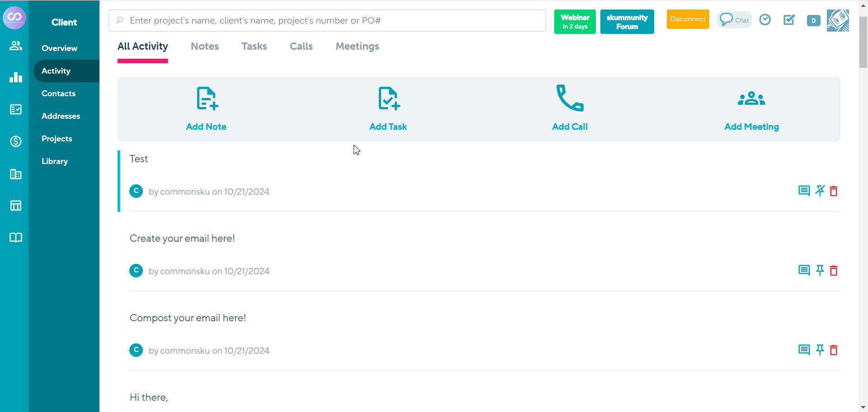Switch to the Notes tab
The height and width of the screenshot is (412, 868).
(x=205, y=47)
